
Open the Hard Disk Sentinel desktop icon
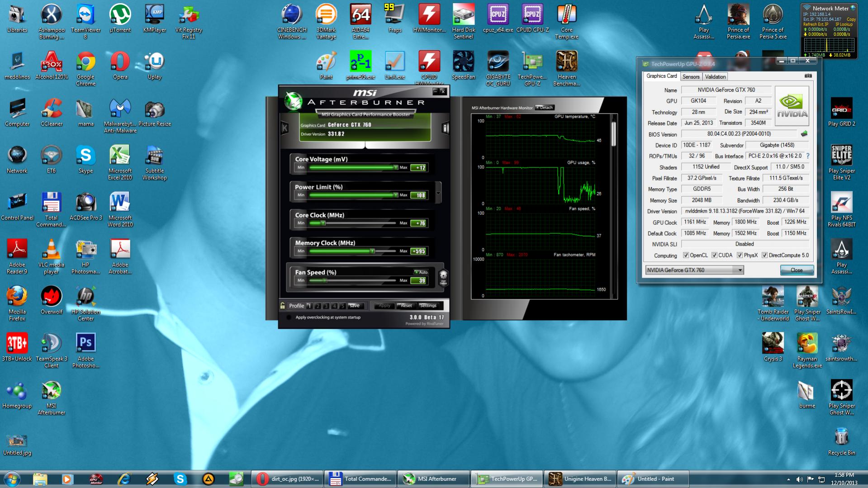coord(463,21)
